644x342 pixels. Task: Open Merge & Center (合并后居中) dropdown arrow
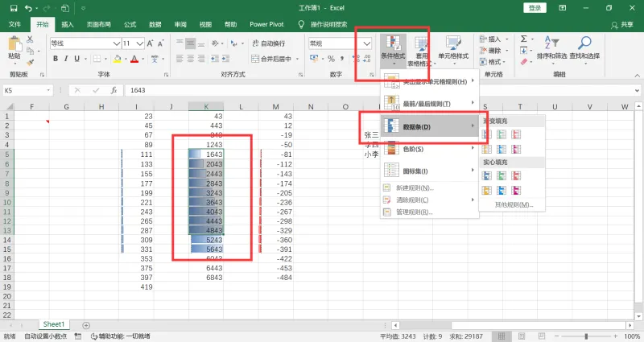coord(297,59)
